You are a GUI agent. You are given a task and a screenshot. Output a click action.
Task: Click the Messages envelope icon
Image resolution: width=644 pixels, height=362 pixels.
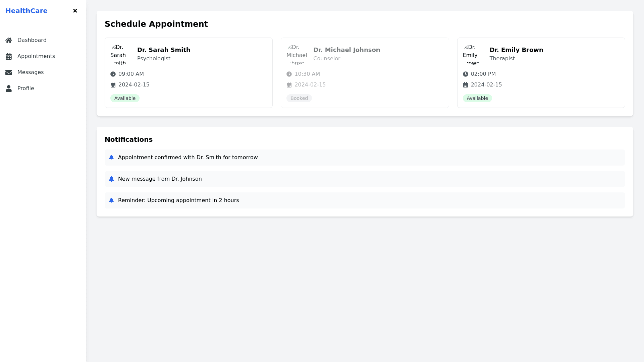pos(9,72)
